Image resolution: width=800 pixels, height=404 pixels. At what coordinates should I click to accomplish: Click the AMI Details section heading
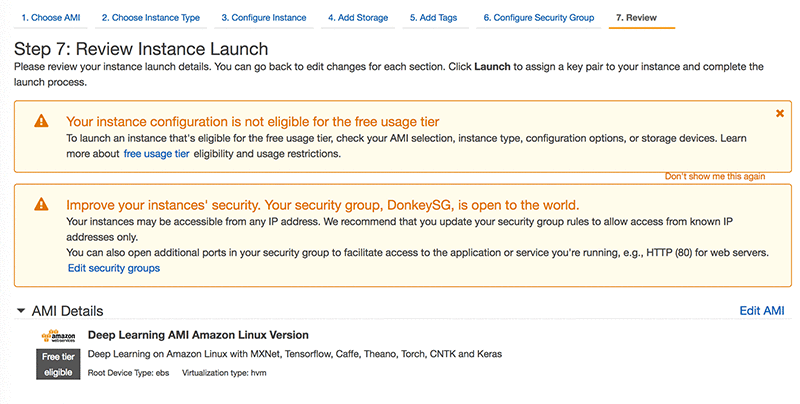click(68, 311)
